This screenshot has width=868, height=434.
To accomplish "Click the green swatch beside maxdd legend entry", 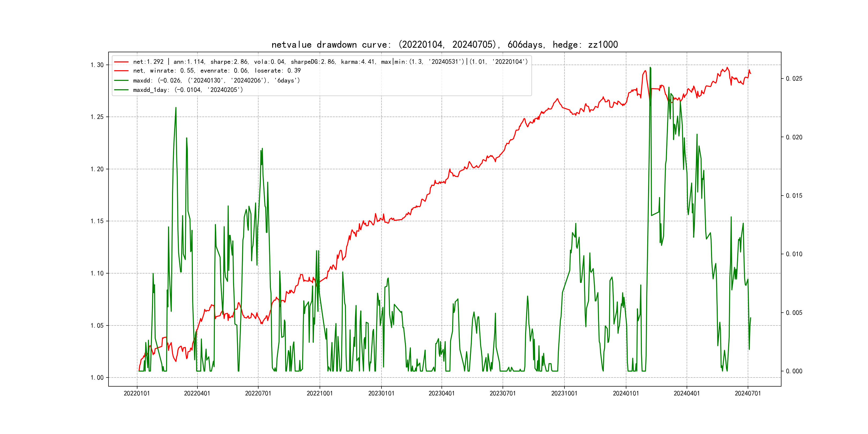I will (121, 81).
